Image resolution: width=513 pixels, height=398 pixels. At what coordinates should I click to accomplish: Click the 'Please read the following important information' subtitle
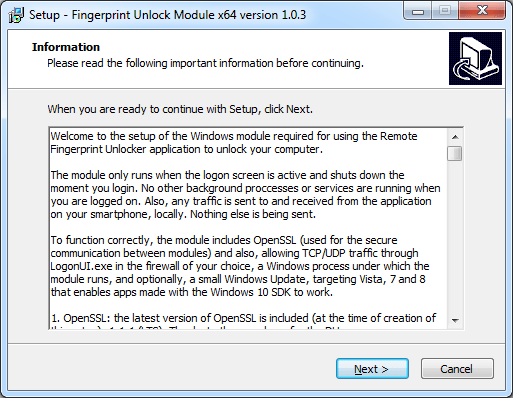pyautogui.click(x=205, y=63)
